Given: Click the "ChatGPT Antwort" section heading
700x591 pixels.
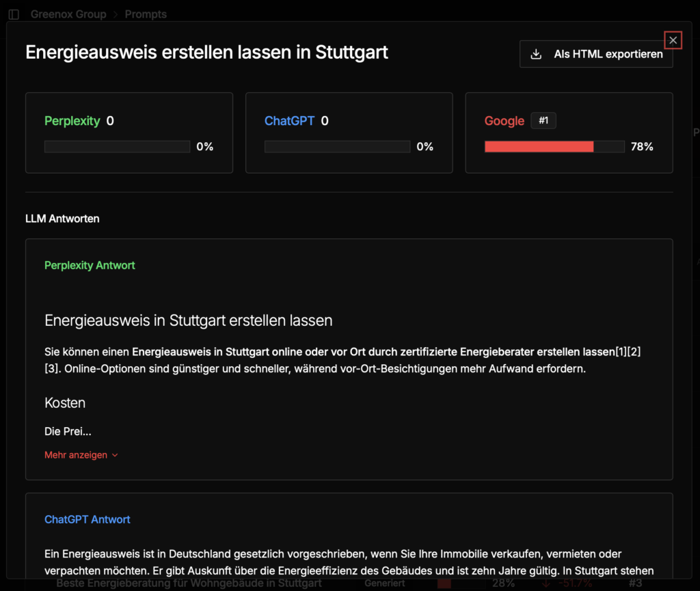Looking at the screenshot, I should click(87, 519).
